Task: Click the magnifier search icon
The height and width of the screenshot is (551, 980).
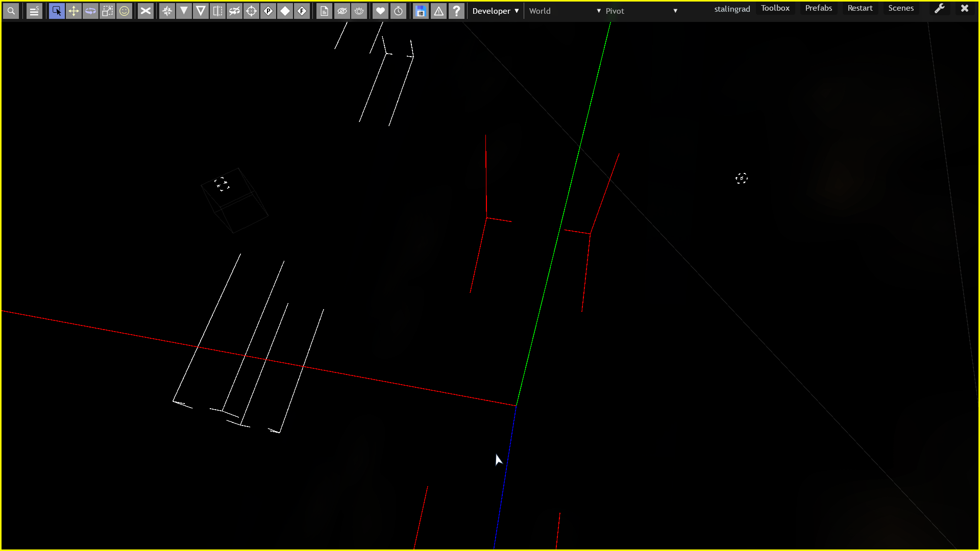Action: 11,11
